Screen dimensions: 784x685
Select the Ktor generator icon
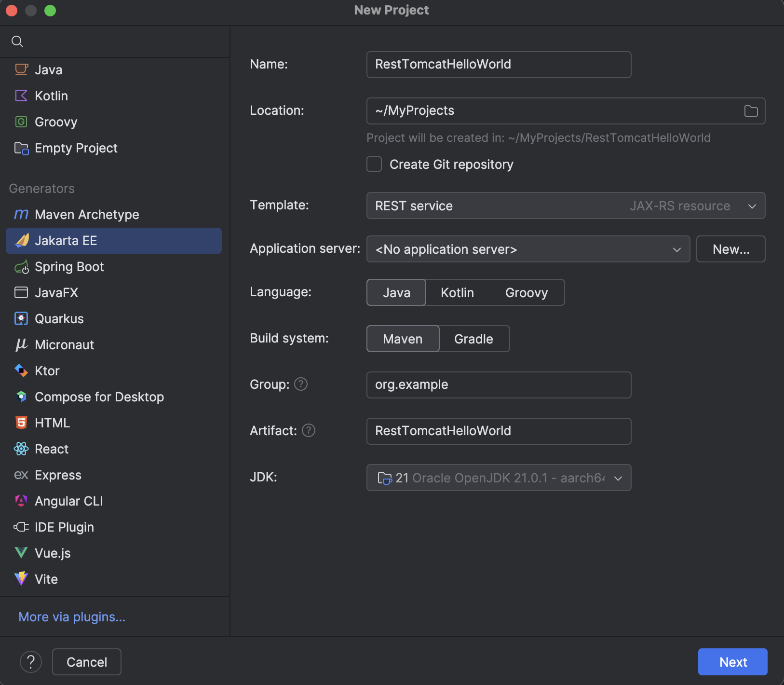(21, 370)
